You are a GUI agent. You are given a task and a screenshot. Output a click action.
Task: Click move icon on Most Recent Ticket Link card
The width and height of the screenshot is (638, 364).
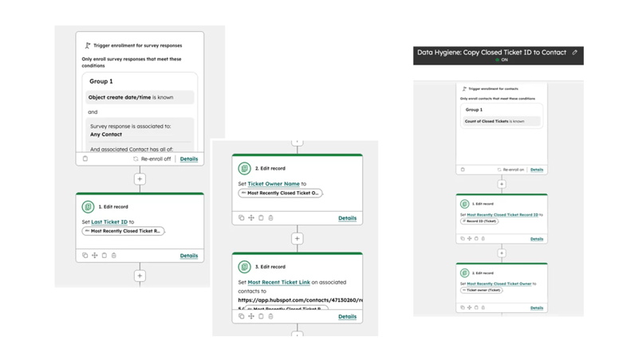[x=251, y=316]
